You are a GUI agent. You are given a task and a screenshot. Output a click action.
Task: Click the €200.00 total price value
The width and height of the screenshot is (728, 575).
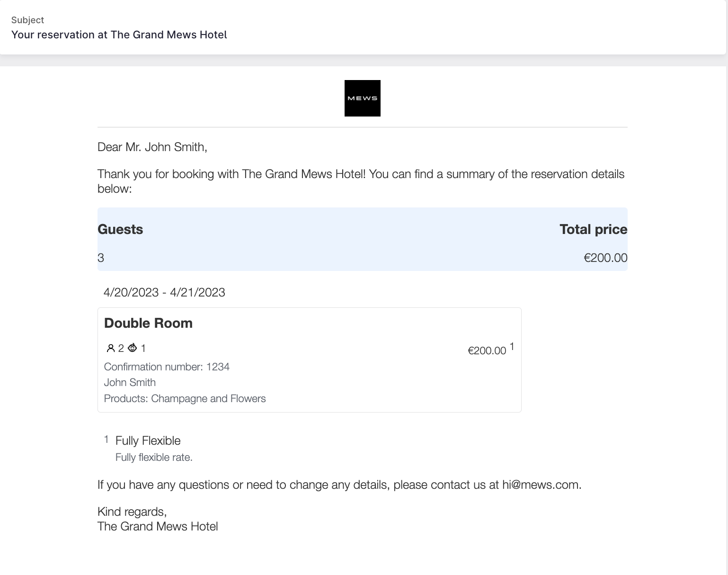[605, 258]
